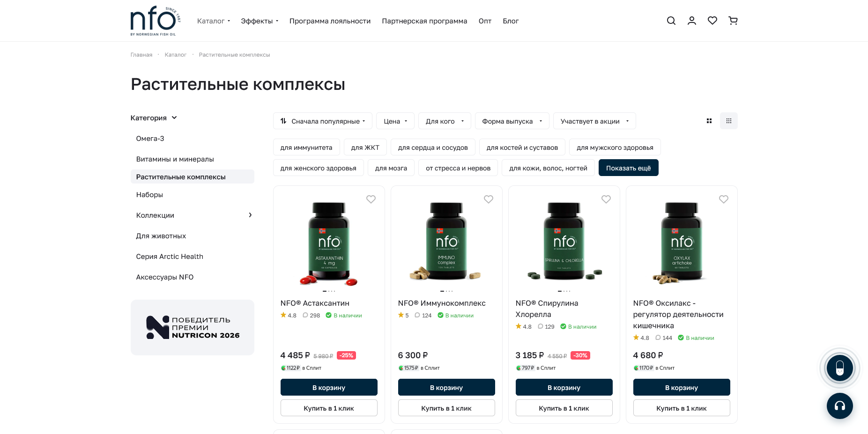Add NFO Спирулина Хлорелла to cart

[564, 387]
